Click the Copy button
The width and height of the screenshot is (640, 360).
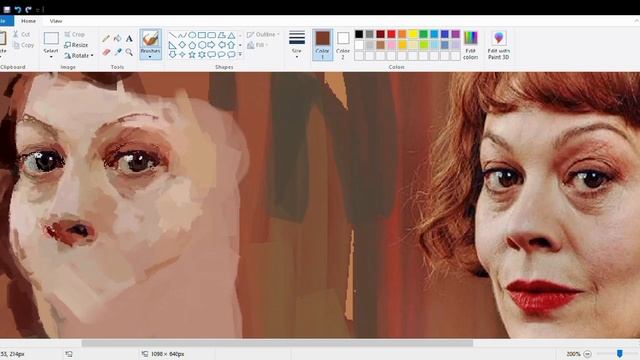pyautogui.click(x=23, y=45)
